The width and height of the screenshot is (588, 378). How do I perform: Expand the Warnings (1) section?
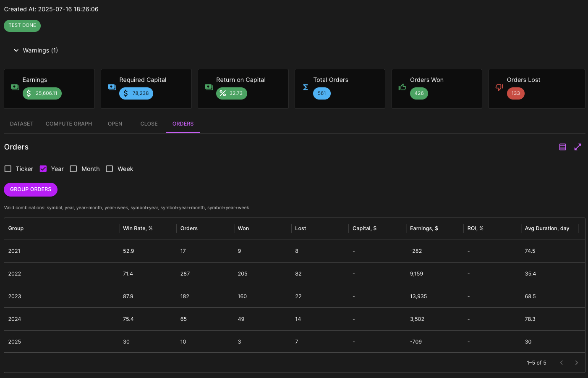(36, 50)
